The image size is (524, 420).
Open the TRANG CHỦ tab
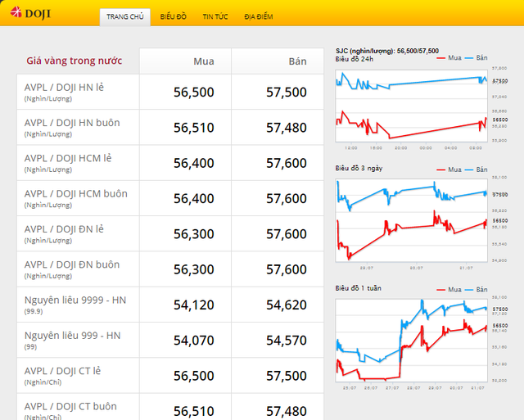124,17
